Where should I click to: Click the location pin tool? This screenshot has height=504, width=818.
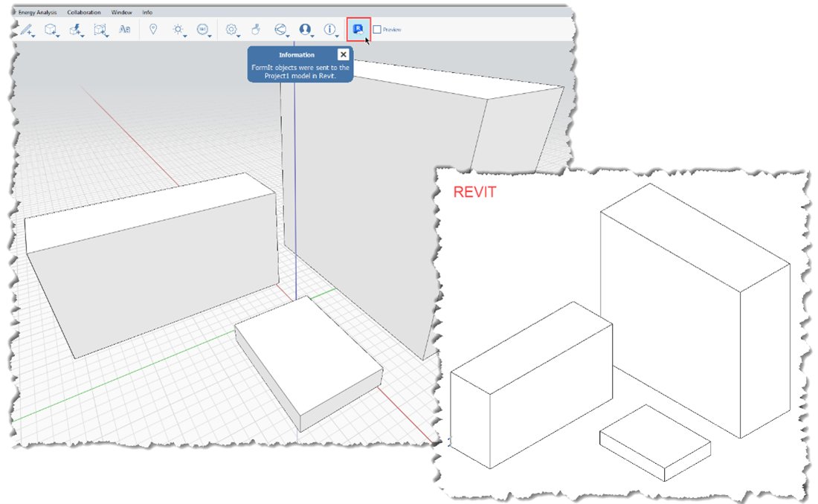(152, 28)
